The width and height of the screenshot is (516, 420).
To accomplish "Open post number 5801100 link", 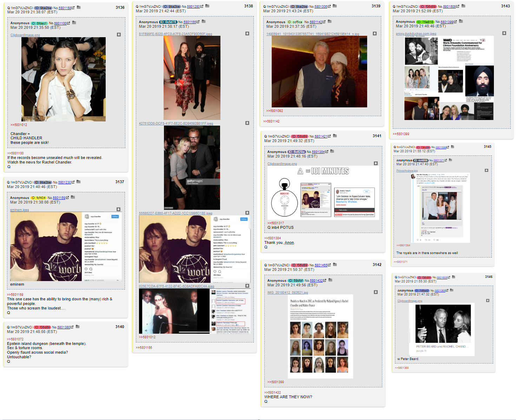I will point(60,23).
